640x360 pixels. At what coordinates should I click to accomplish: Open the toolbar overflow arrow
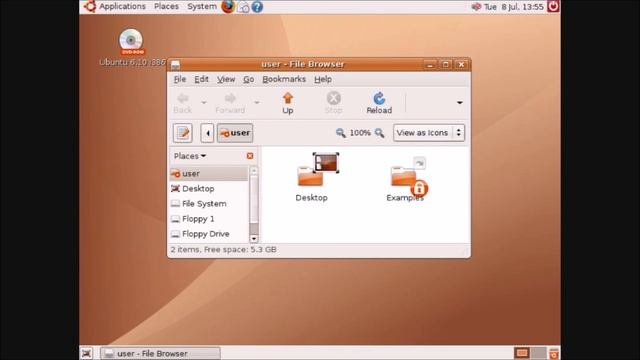point(460,102)
